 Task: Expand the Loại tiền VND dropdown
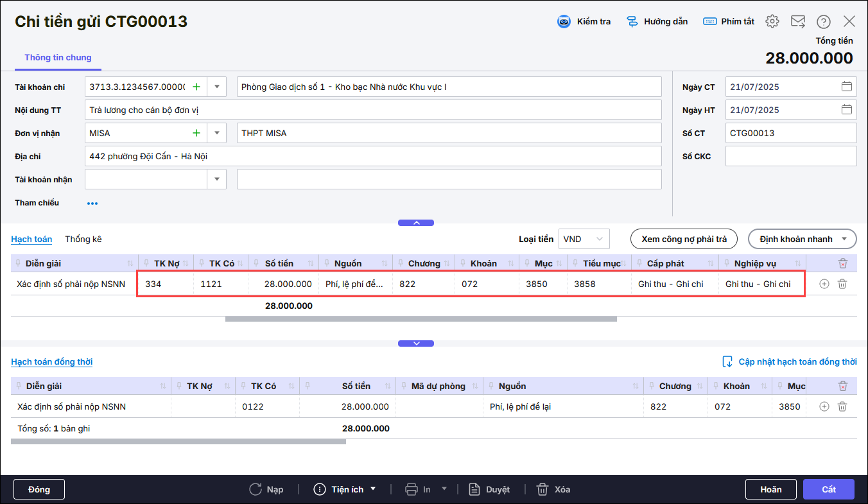tap(600, 239)
